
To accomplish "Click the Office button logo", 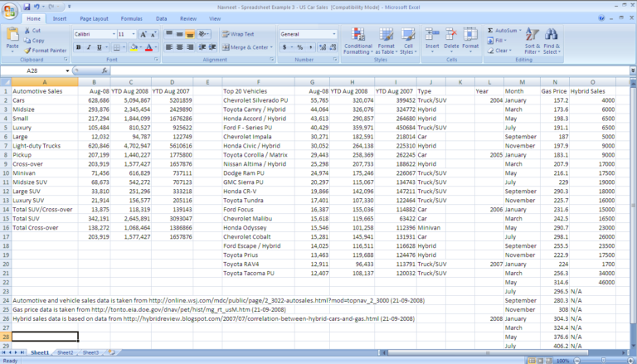I will point(8,9).
